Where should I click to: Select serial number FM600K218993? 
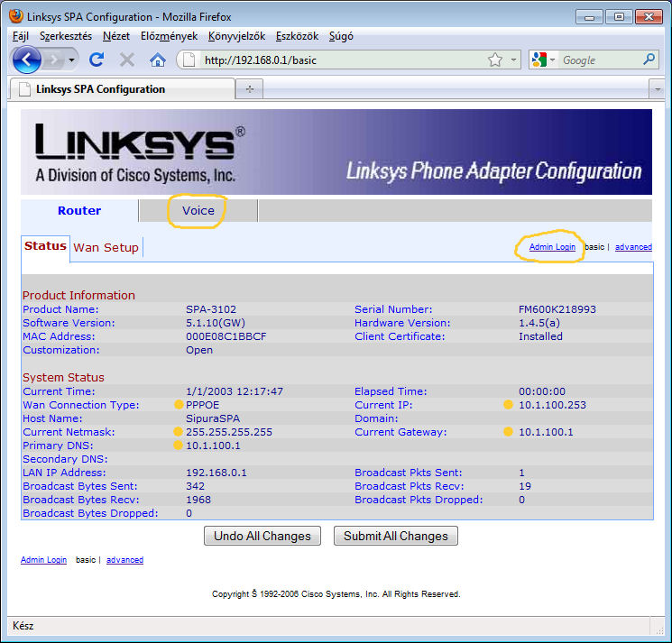click(x=557, y=309)
